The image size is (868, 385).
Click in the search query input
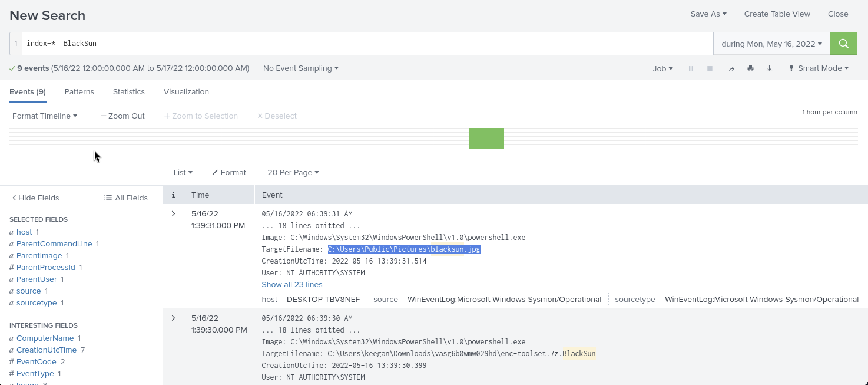(x=367, y=44)
